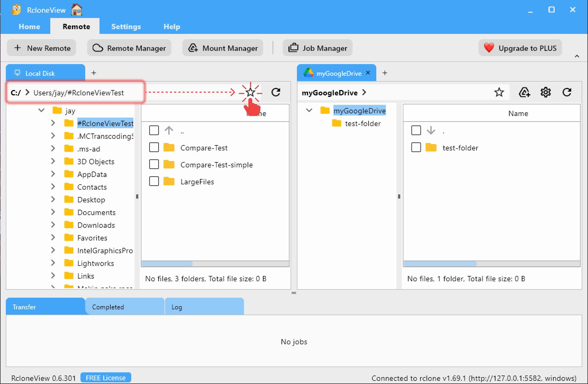Open the Remote Manager
The height and width of the screenshot is (384, 588).
(x=129, y=48)
